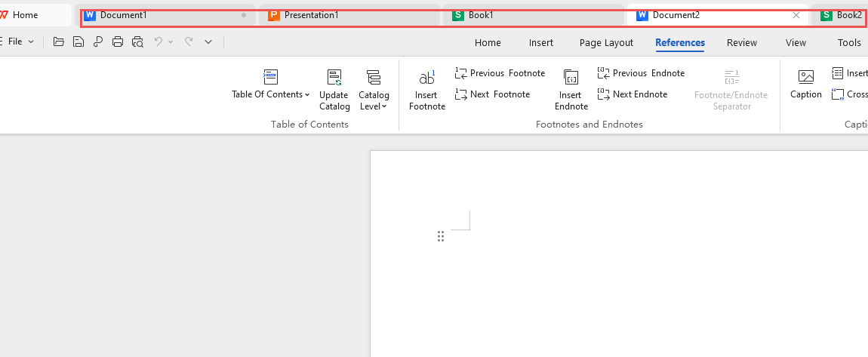Switch to the Document1 tab
The height and width of the screenshot is (357, 868).
pyautogui.click(x=165, y=15)
